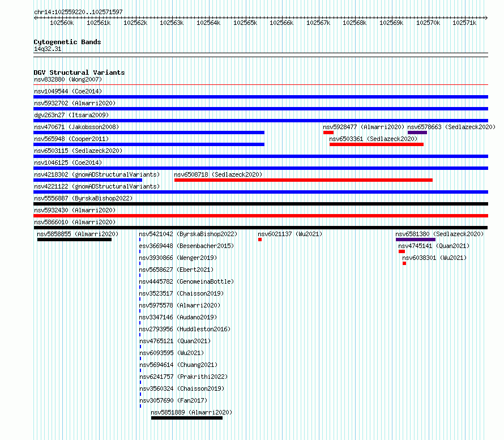Click the 102565k ruler tick label
This screenshot has width=504, height=440.
pos(245,23)
